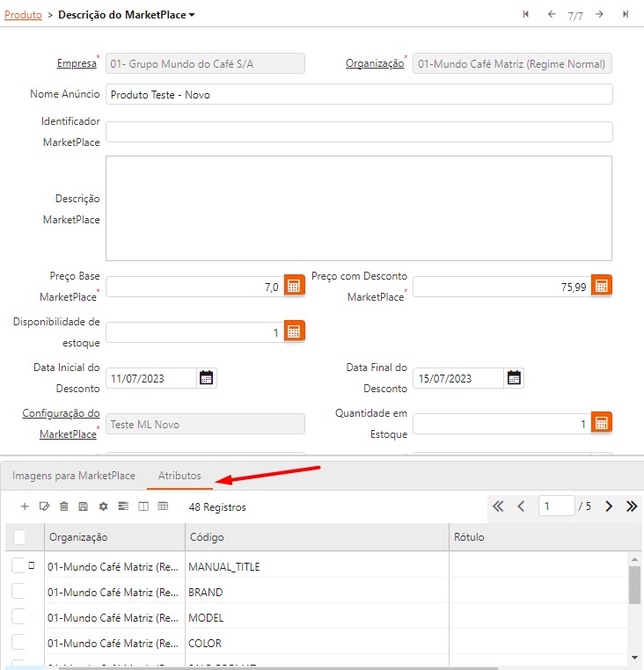
Task: Go to next page of attributes grid
Action: [609, 506]
